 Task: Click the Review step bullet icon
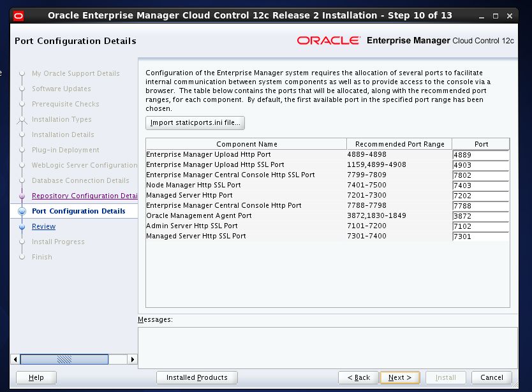[x=22, y=226]
